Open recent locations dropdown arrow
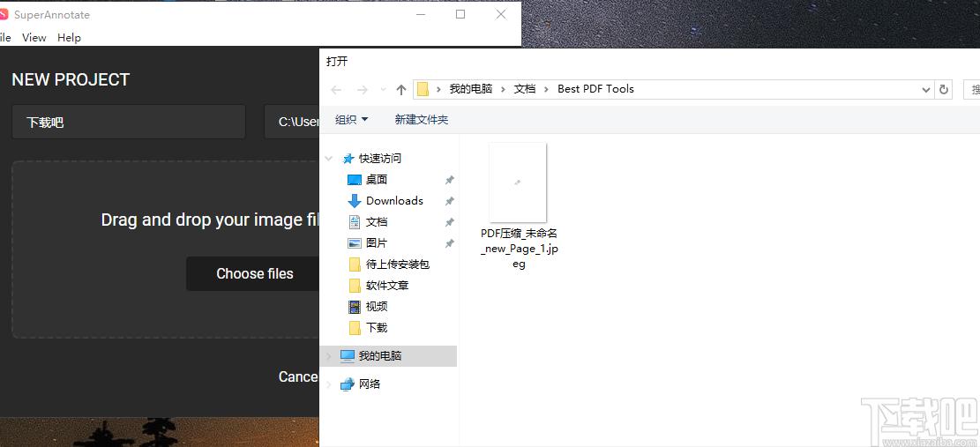Screen dimensions: 980x447 [x=383, y=89]
